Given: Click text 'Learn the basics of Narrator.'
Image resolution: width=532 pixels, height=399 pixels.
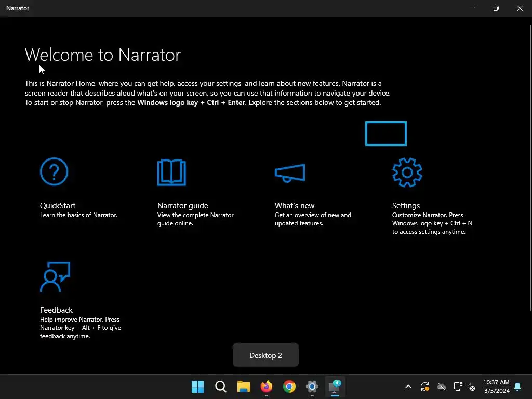Looking at the screenshot, I should click(x=79, y=215).
